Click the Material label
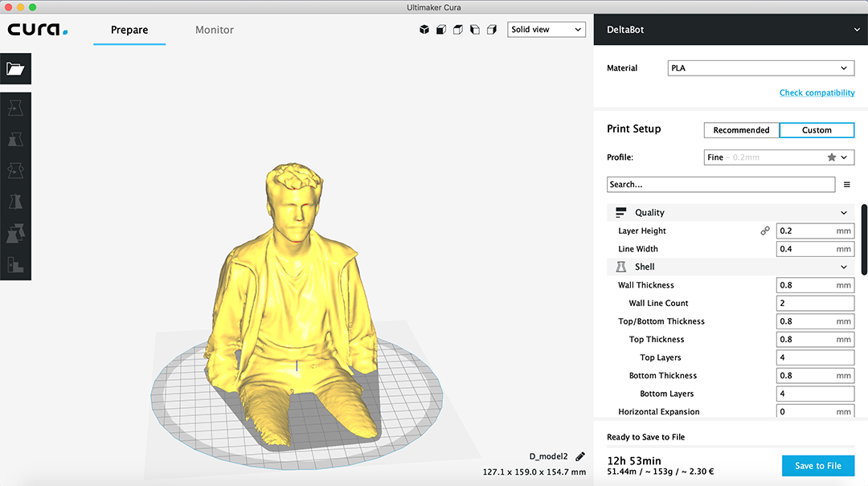 point(622,68)
